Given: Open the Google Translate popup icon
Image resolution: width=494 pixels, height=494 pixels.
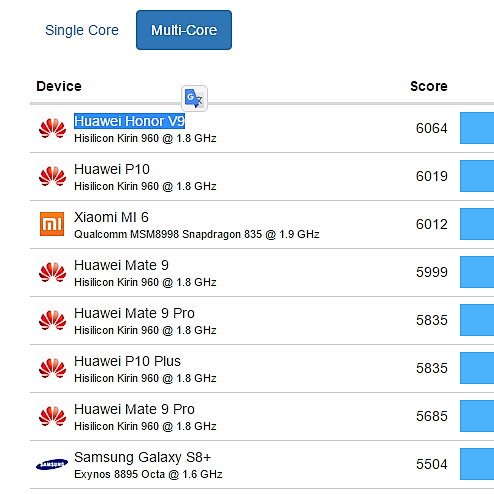Looking at the screenshot, I should coord(194,98).
